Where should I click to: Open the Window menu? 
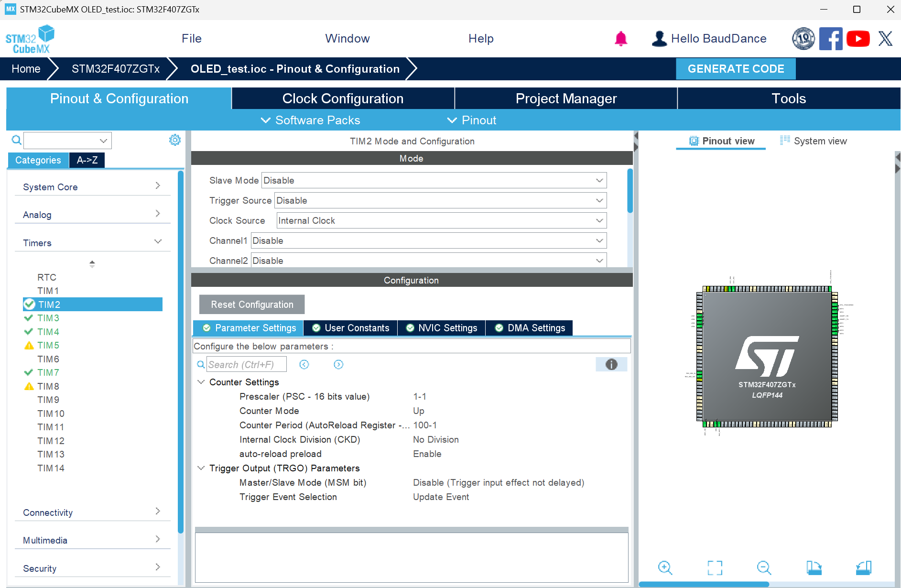coord(347,39)
